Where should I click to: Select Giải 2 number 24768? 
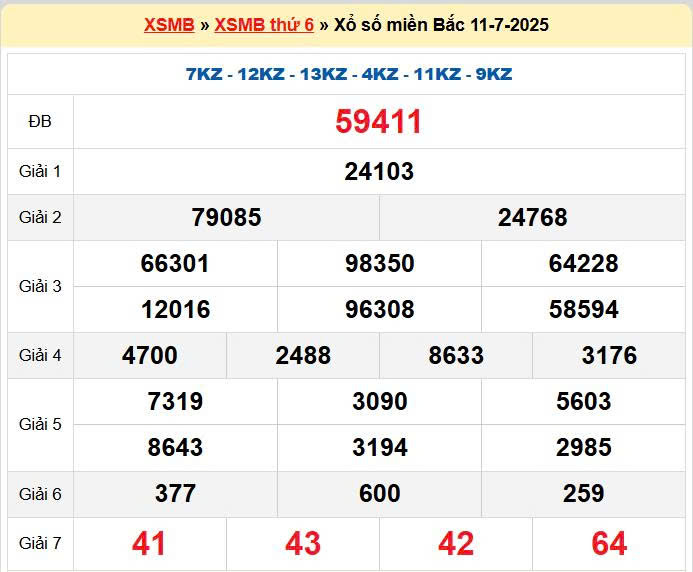532,217
